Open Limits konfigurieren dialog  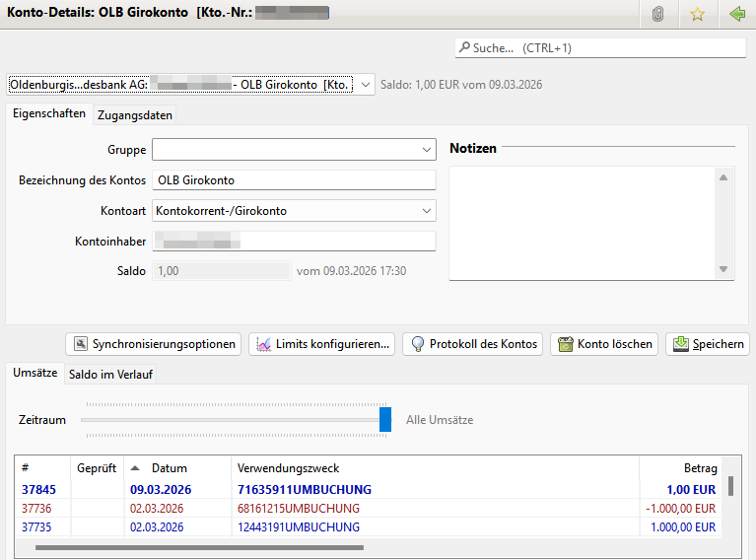[322, 344]
